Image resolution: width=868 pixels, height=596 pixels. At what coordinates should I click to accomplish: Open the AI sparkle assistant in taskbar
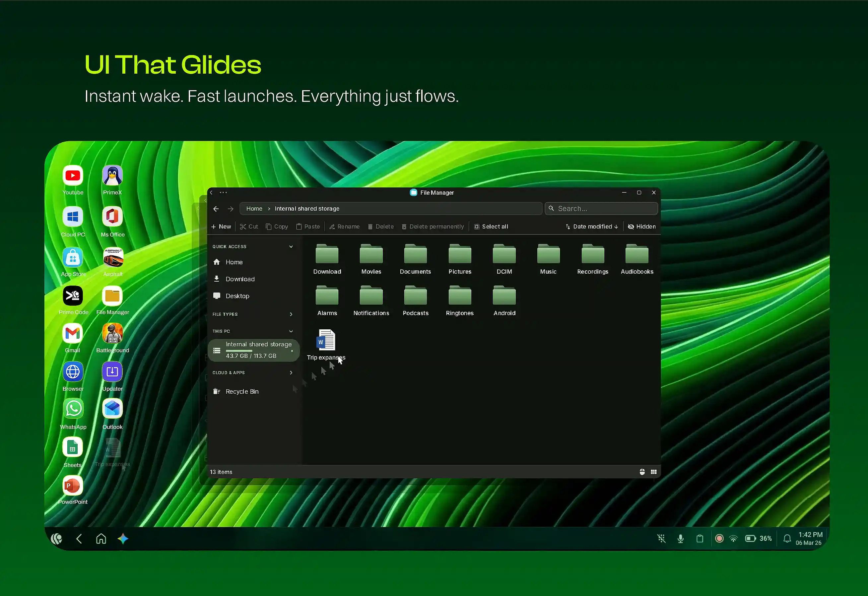pyautogui.click(x=123, y=539)
